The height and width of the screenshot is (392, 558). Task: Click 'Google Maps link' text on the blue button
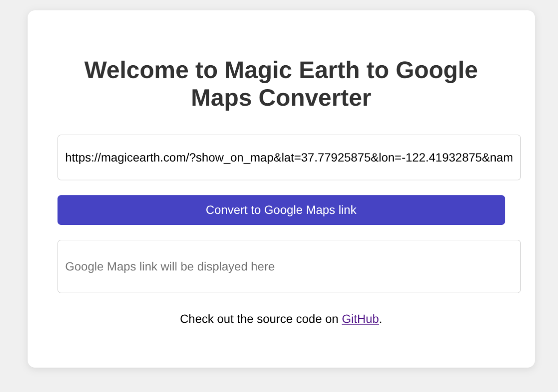pos(310,210)
